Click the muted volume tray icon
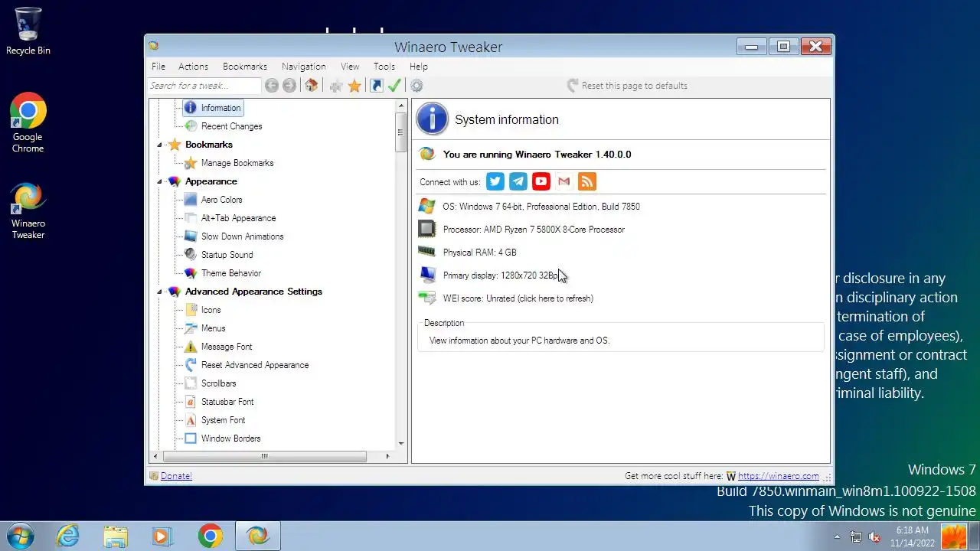 point(874,536)
